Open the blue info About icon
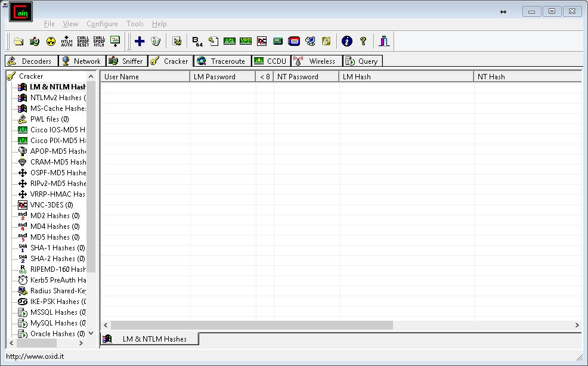Image resolution: width=588 pixels, height=366 pixels. pyautogui.click(x=347, y=41)
